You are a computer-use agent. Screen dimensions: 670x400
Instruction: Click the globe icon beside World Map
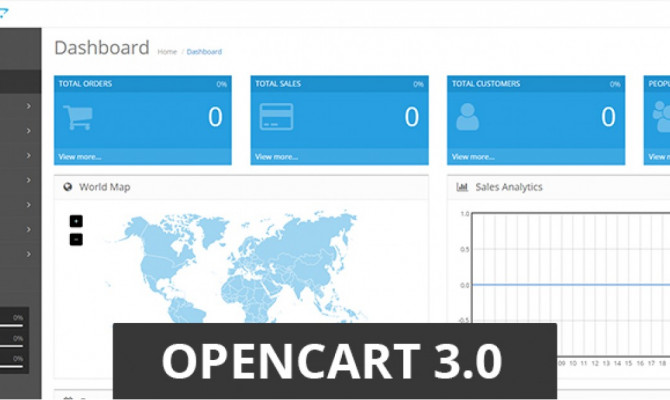pos(68,187)
